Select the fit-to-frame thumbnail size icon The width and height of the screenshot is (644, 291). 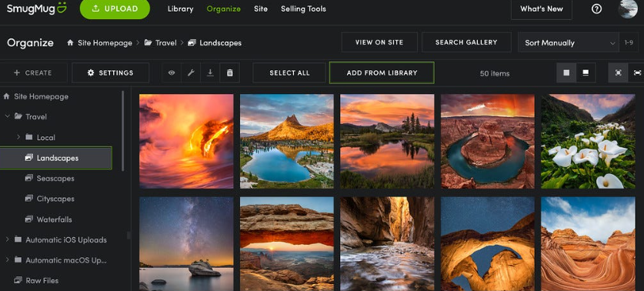point(618,72)
